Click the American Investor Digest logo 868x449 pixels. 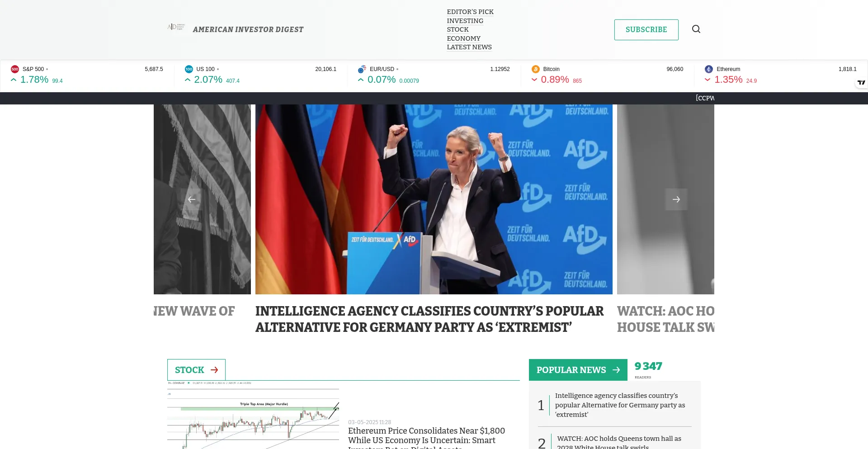(x=176, y=27)
